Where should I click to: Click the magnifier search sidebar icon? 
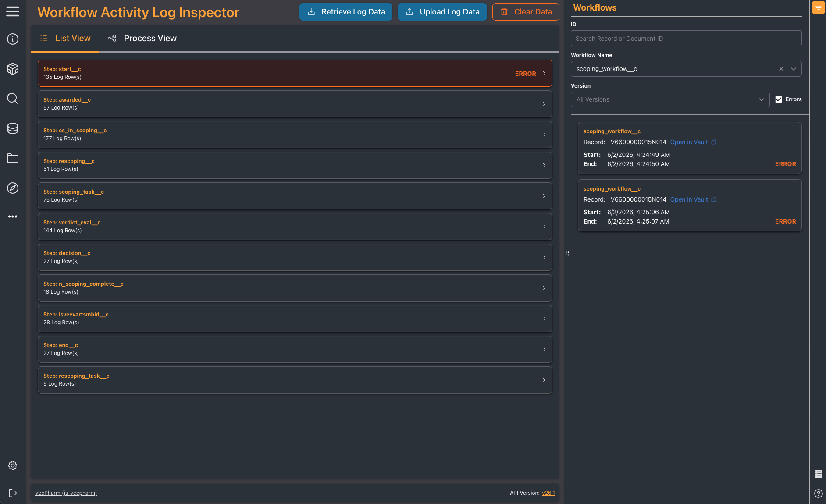tap(13, 99)
